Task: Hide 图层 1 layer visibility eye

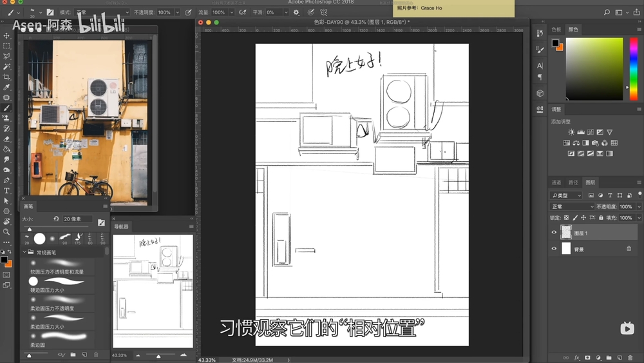Action: [x=554, y=233]
